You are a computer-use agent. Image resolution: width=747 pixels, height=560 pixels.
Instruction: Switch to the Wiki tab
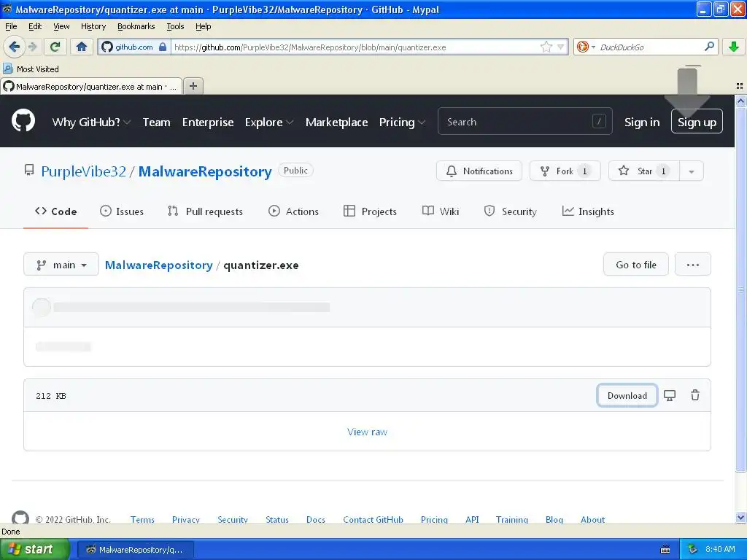[441, 211]
